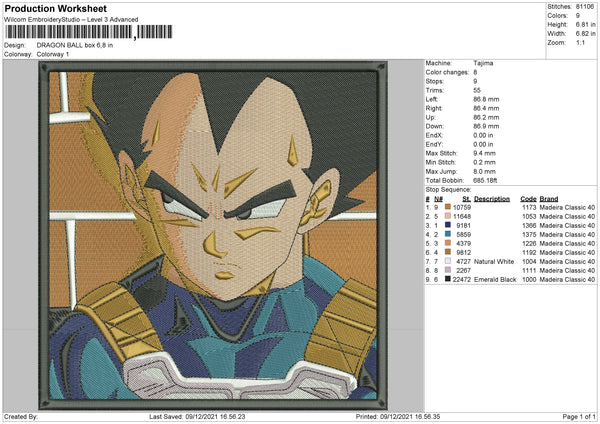Click the 'Created By:' footer label
The width and height of the screenshot is (600, 424).
point(21,416)
